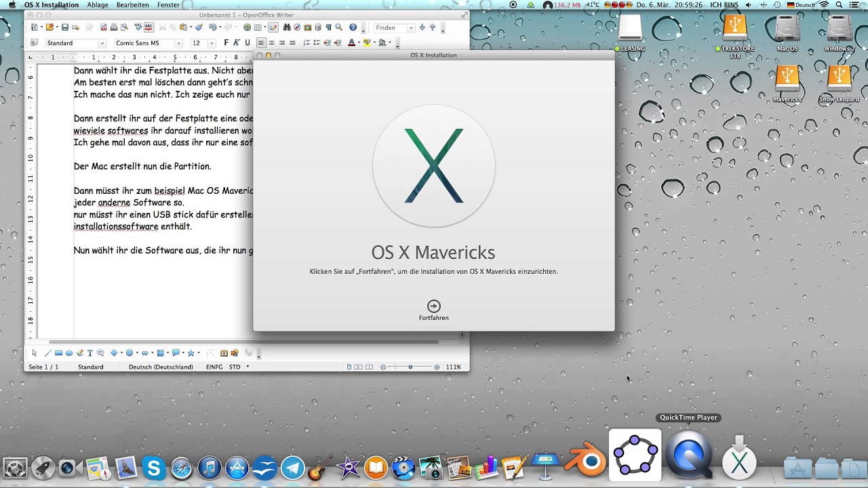This screenshot has width=868, height=488.
Task: Open the Gallery icon in Writer toolbar
Action: pyautogui.click(x=308, y=27)
